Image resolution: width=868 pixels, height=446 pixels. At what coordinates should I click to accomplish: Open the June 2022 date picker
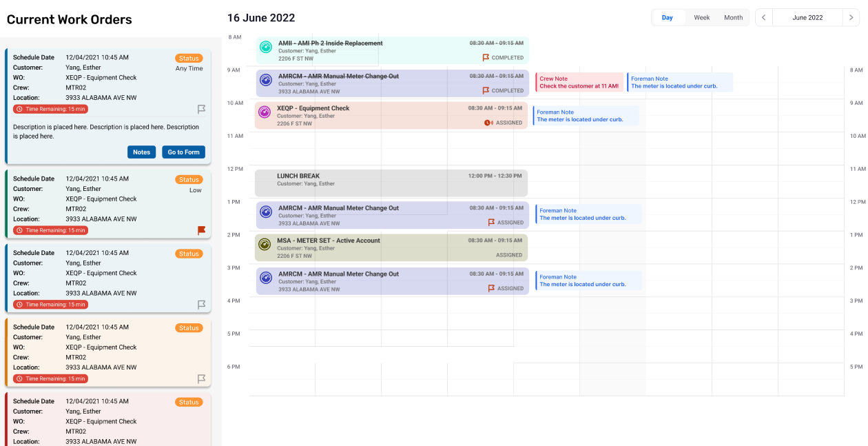pos(807,18)
